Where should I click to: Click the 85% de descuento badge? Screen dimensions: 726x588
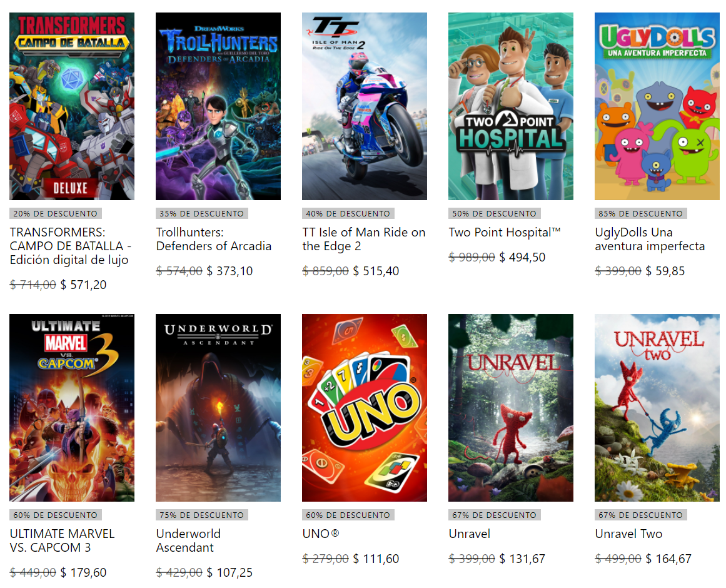pos(640,213)
